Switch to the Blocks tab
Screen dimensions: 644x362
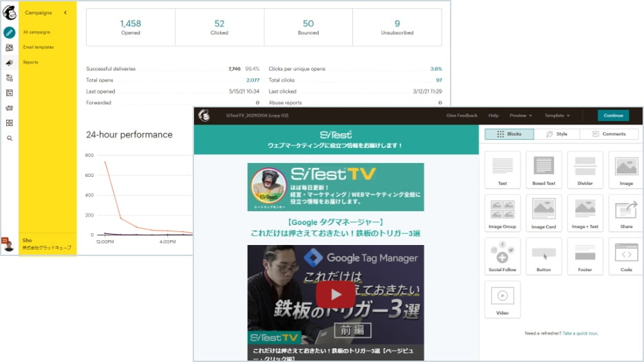pyautogui.click(x=509, y=134)
